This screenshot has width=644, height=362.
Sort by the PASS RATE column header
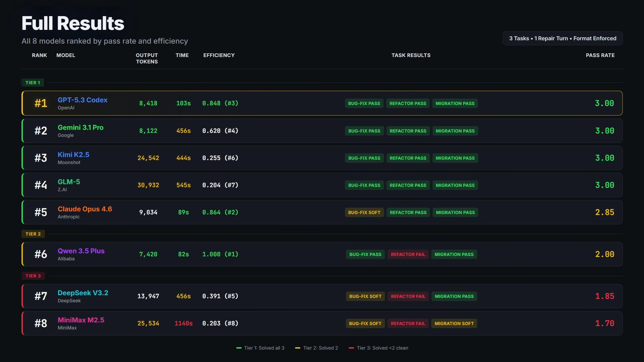click(600, 55)
